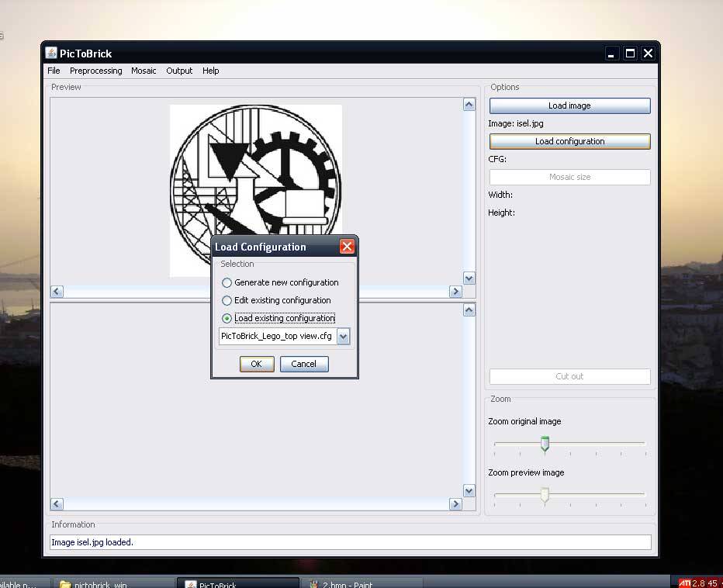Switch to pictobrick_win folder in taskbar

[93, 584]
